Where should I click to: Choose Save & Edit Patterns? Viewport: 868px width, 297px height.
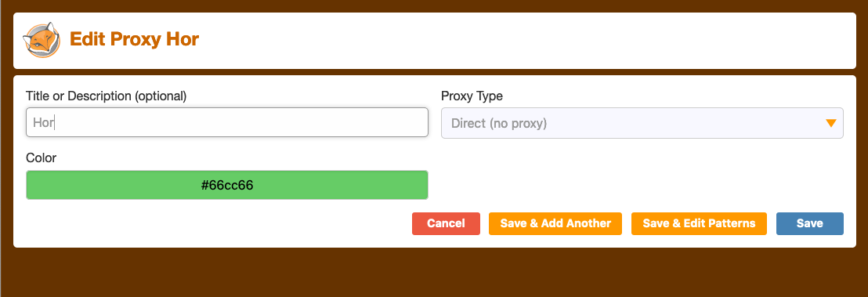[x=699, y=223]
